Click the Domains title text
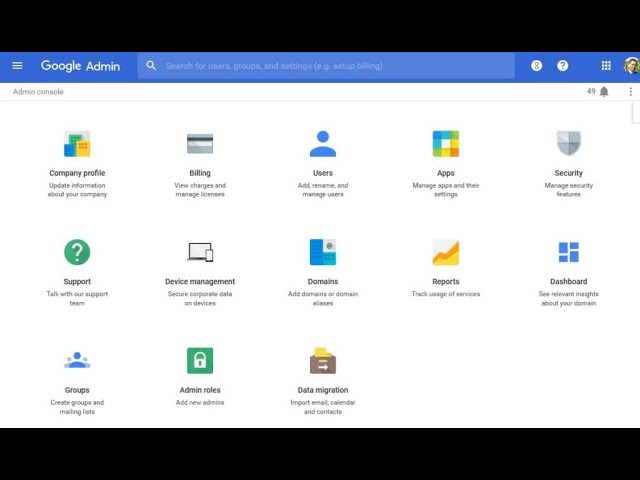640x480 pixels. pos(323,282)
